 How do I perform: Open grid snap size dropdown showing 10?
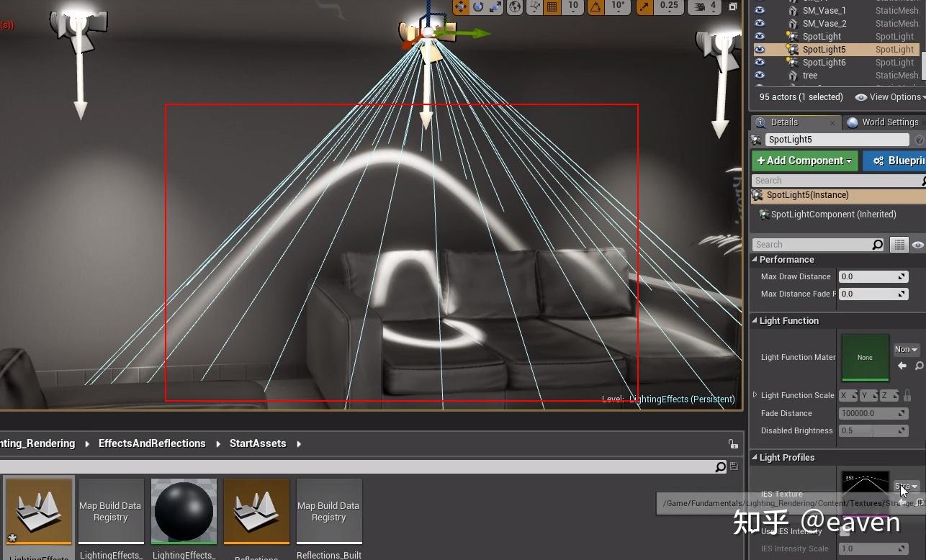(573, 6)
